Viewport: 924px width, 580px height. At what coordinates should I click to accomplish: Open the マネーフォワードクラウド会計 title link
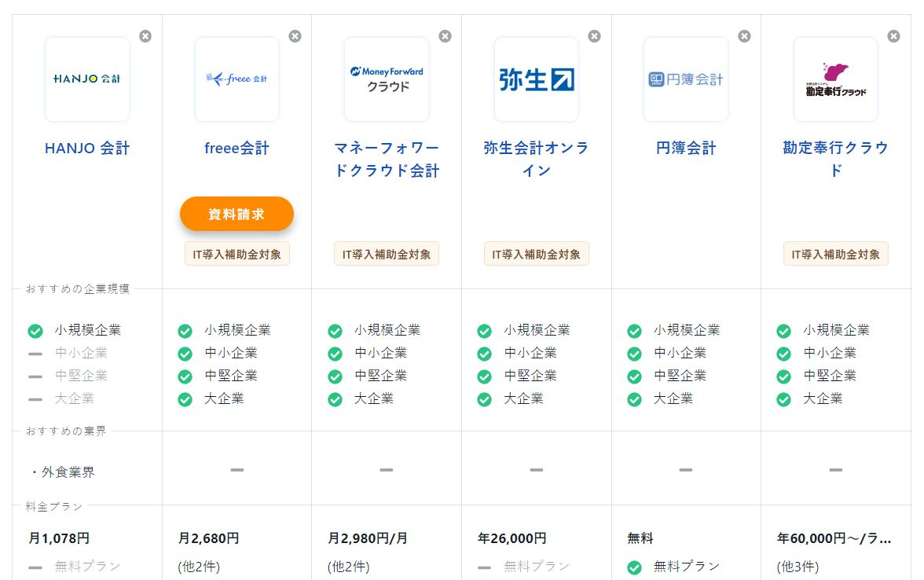pyautogui.click(x=387, y=160)
